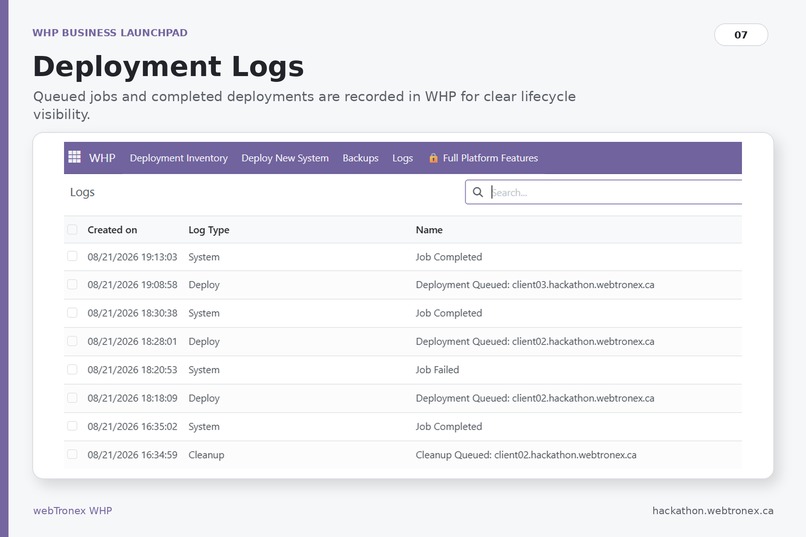This screenshot has height=537, width=806.
Task: Click the Cleanup log type cell
Action: click(x=206, y=455)
